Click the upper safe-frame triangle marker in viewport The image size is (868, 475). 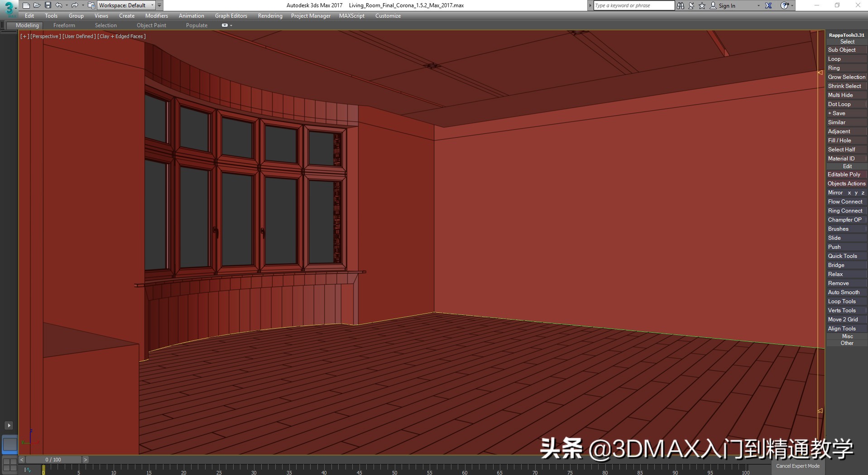tap(820, 73)
